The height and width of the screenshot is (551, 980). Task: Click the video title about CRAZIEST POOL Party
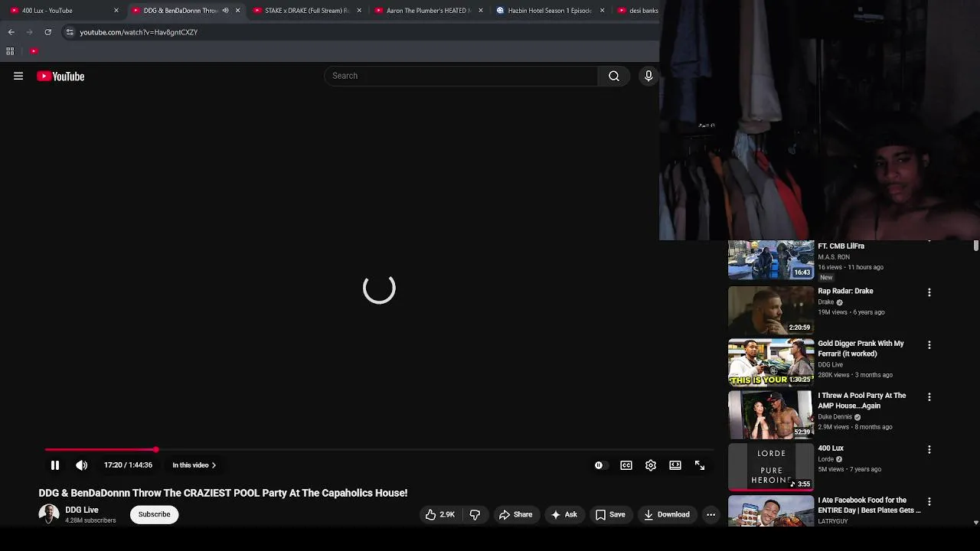[x=223, y=493]
